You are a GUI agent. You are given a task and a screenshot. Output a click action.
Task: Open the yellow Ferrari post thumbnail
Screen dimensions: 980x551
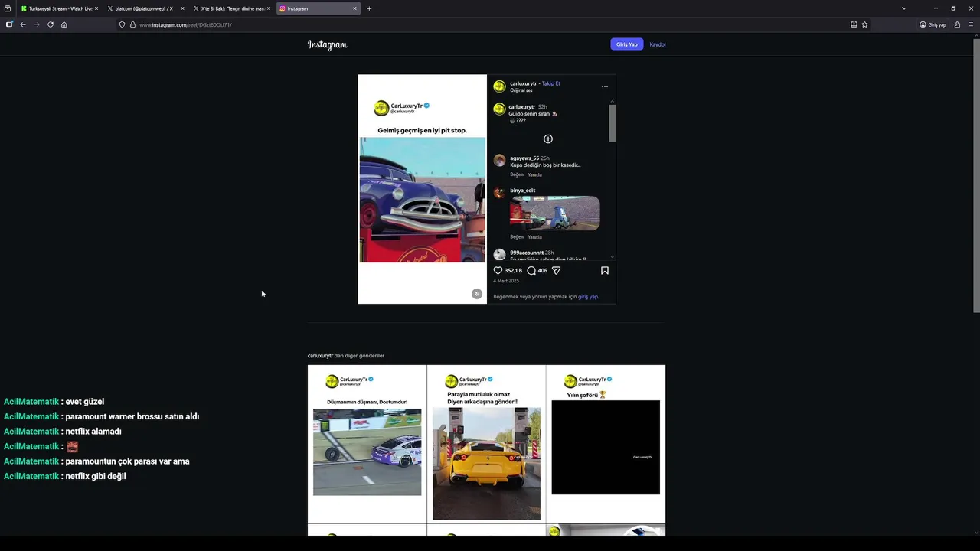point(486,444)
